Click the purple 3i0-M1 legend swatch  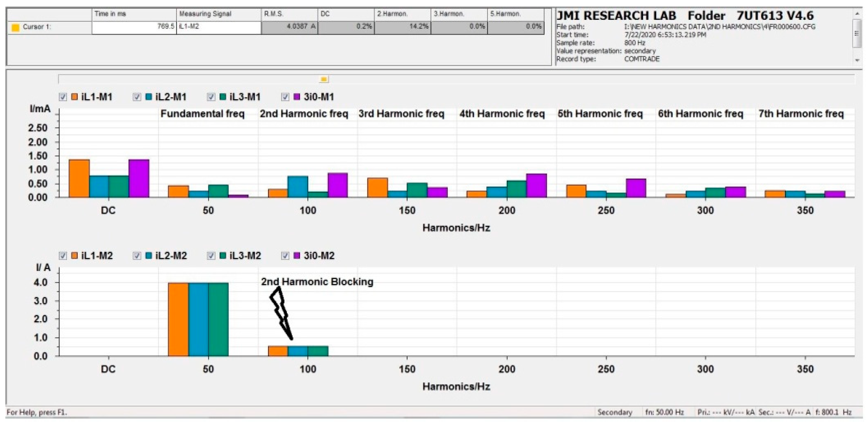(x=297, y=97)
